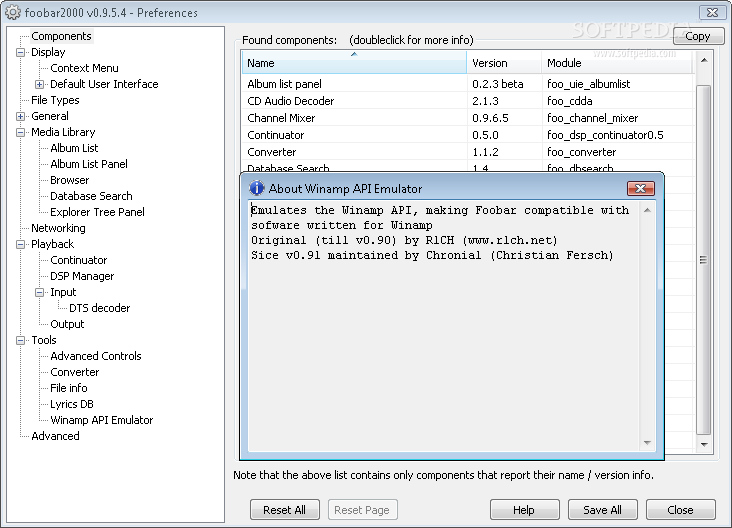Close the About Winamp API Emulator dialog
732x528 pixels.
tap(640, 189)
